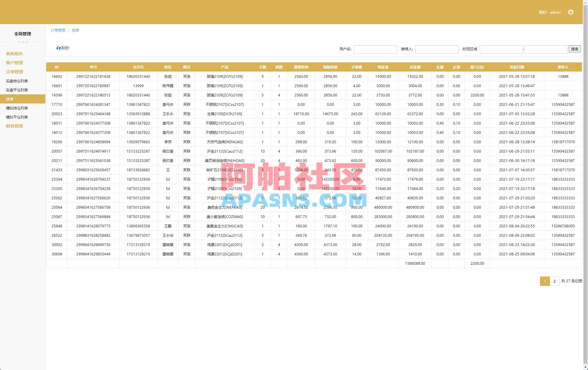This screenshot has height=370, width=588.
Task: Open 实盘持仓列表 menu item
Action: (17, 81)
